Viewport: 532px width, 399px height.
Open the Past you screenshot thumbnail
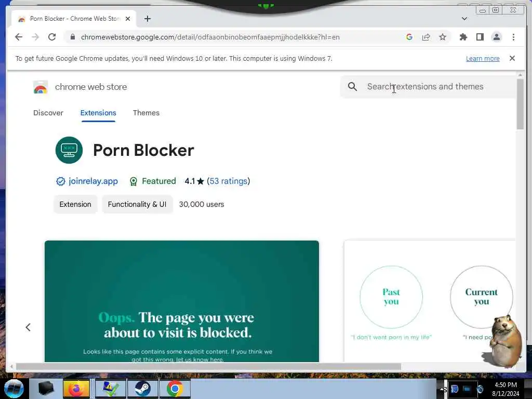430,301
